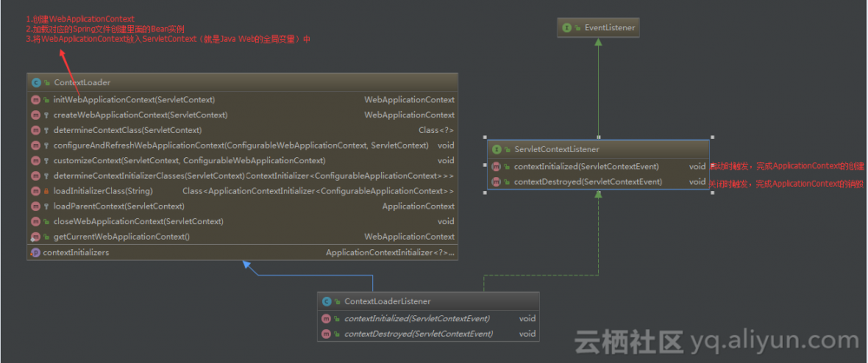
Task: Select contextInitialized(ServletContextEvent) in ContextLoaderListener
Action: coord(417,319)
